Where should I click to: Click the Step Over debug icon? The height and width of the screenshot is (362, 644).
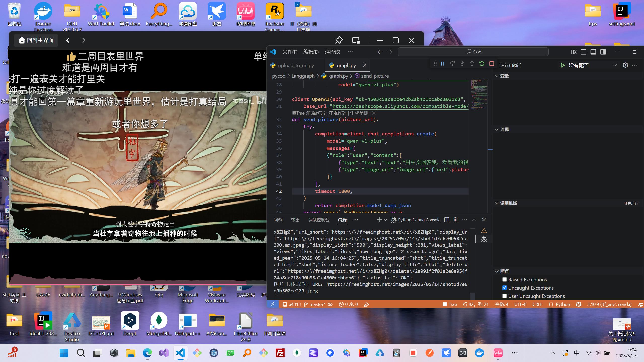(452, 64)
